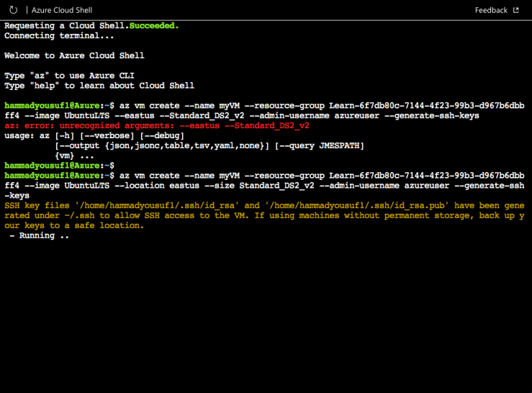Image resolution: width=532 pixels, height=393 pixels.
Task: Click '--size Standard_DS2_v2' in the command
Action: 259,186
